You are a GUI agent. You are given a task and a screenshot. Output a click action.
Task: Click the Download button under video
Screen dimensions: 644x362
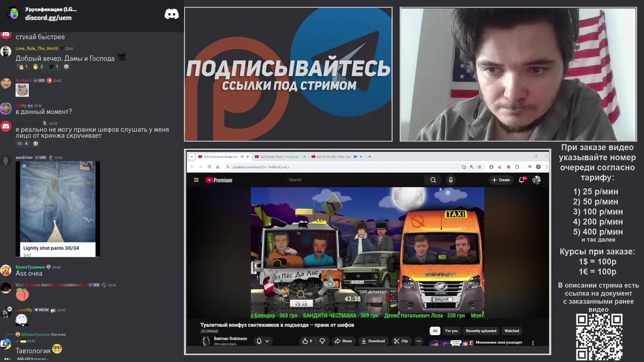[x=373, y=341]
